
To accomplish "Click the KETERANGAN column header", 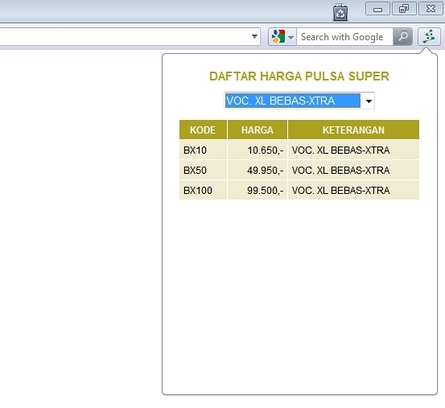I will click(x=353, y=130).
